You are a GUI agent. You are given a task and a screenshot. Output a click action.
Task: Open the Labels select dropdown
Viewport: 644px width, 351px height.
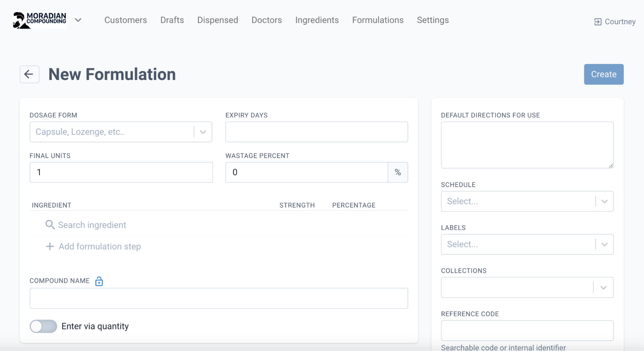(x=604, y=244)
